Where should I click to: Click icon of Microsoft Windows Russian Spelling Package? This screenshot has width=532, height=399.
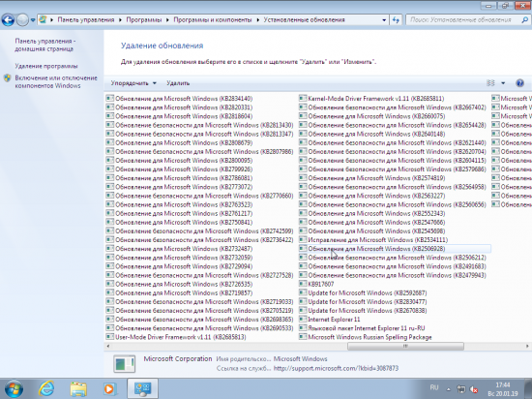tap(303, 337)
